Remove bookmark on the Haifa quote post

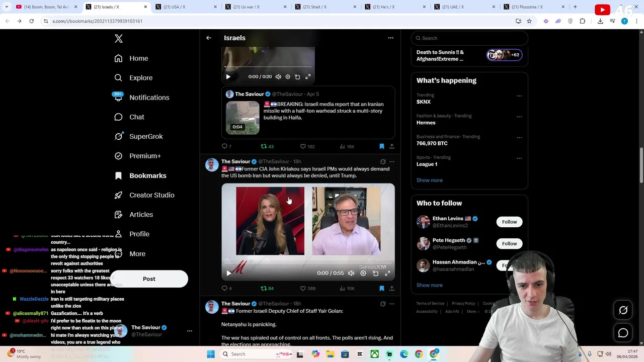pos(382,146)
